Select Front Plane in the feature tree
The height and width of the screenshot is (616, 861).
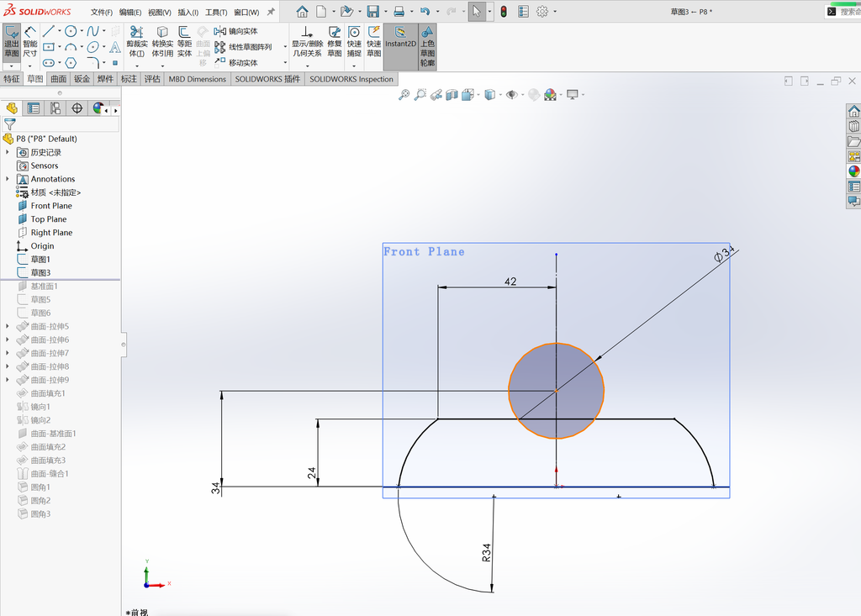[51, 206]
